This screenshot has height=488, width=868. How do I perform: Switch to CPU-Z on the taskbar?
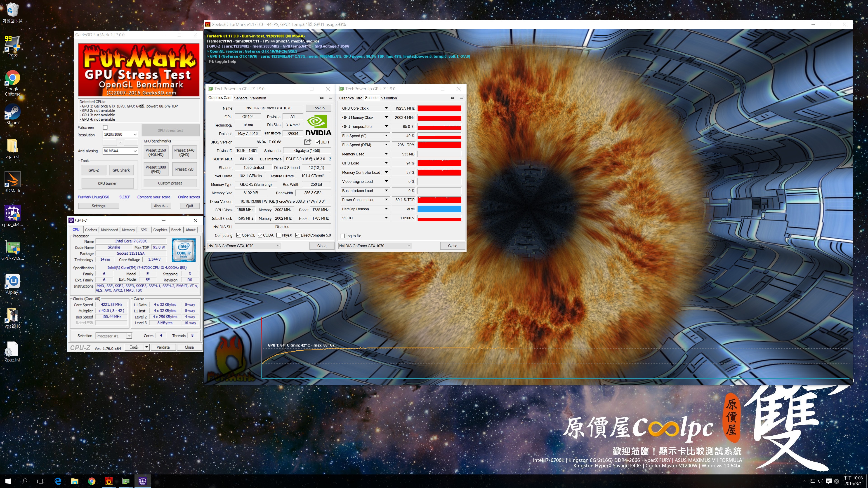click(143, 481)
